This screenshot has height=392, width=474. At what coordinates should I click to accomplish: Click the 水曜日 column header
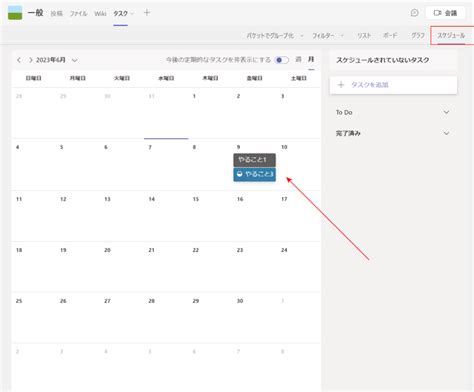point(166,78)
